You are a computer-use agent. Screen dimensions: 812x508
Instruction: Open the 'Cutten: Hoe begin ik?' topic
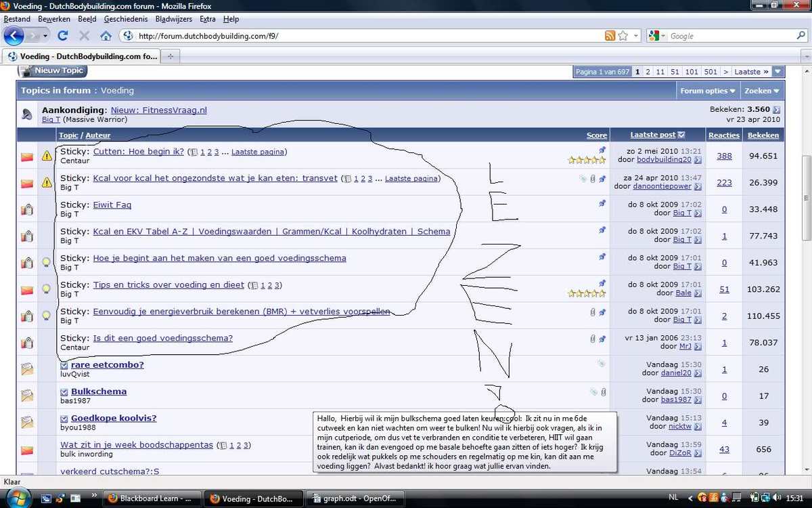138,152
